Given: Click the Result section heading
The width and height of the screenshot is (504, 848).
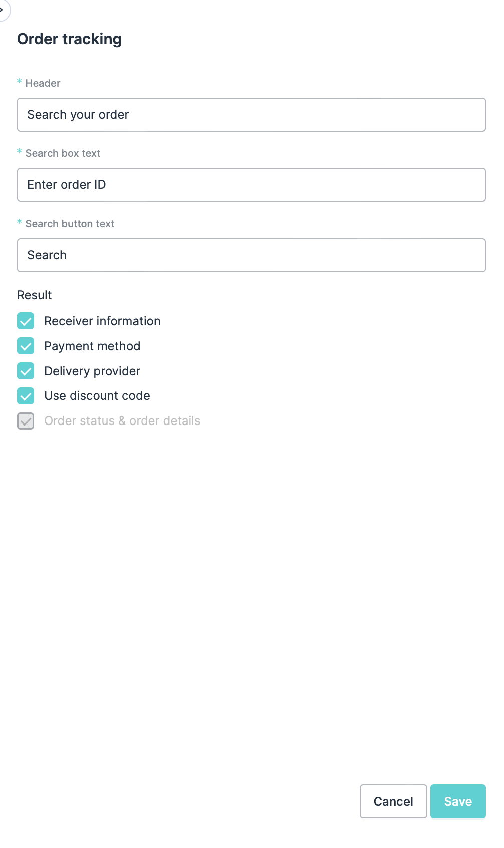Looking at the screenshot, I should [x=35, y=295].
